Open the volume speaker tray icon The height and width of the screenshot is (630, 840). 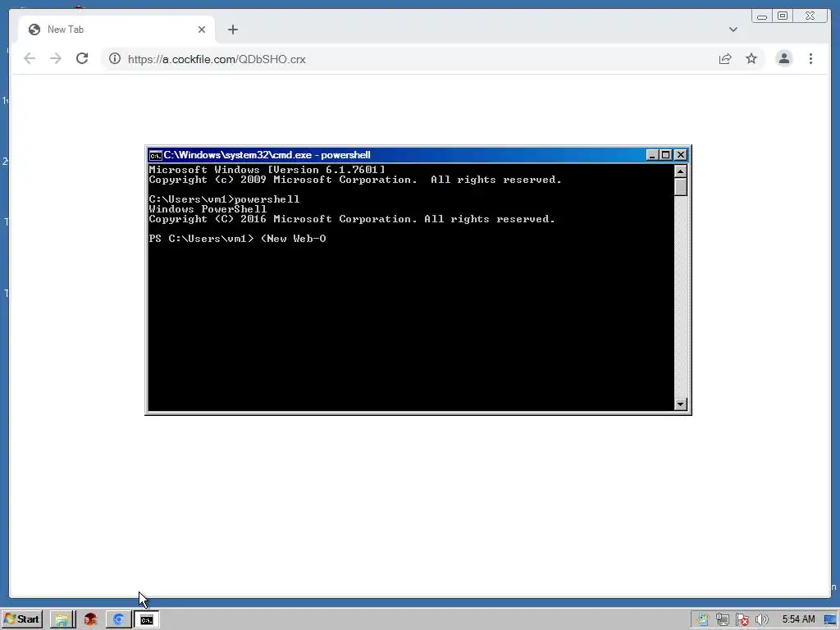761,620
